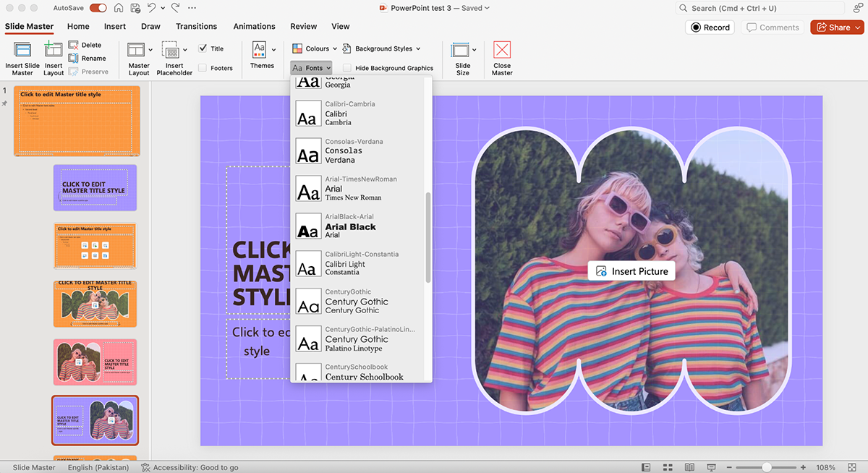Screen dimensions: 868x473
Task: Adjust the zoom slider in status bar
Action: pos(766,467)
